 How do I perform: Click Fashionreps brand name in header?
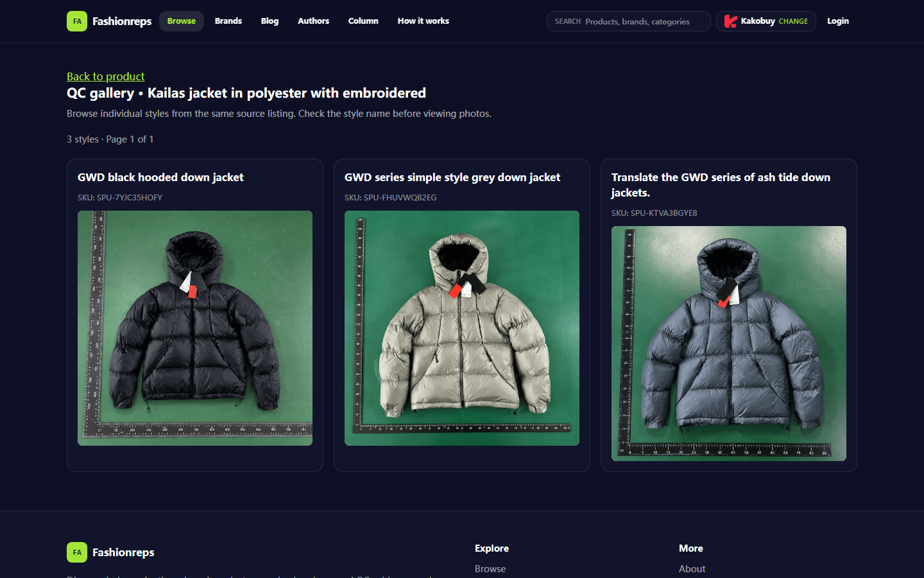[122, 21]
